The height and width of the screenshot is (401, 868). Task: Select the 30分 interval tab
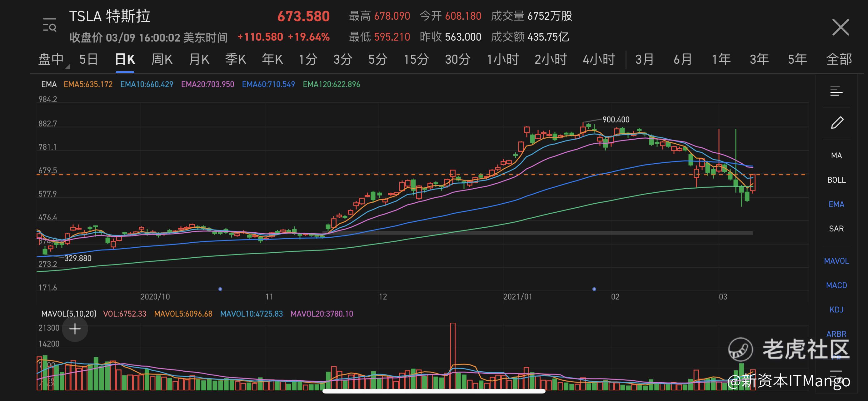(458, 60)
